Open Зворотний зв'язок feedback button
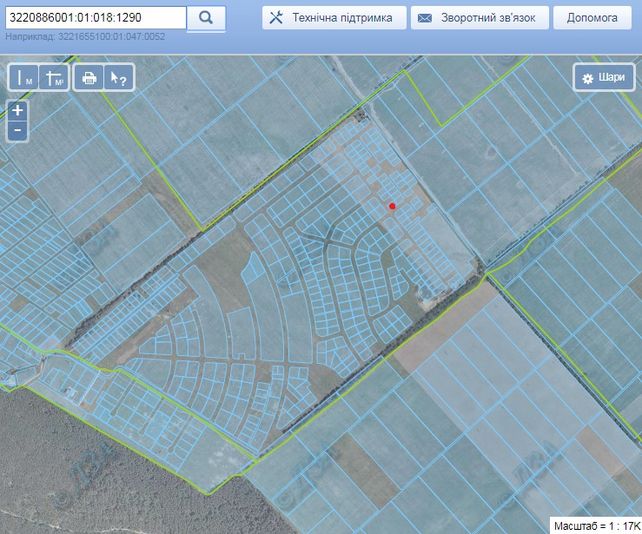Image resolution: width=642 pixels, height=534 pixels. [x=479, y=18]
